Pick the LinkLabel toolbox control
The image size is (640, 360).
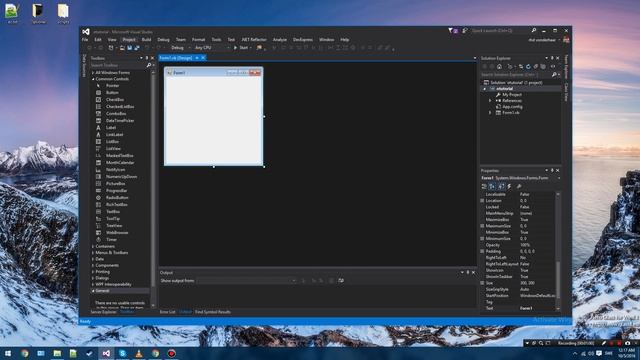click(115, 134)
